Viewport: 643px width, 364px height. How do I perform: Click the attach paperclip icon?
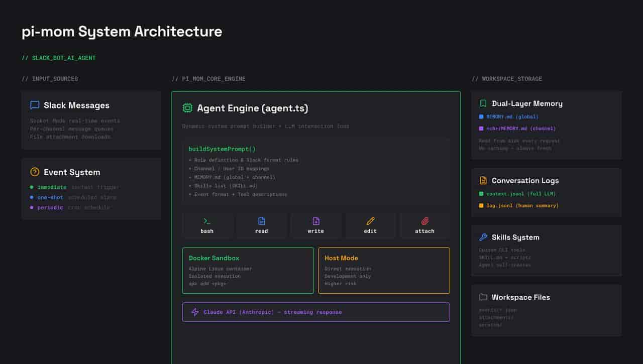pos(425,221)
